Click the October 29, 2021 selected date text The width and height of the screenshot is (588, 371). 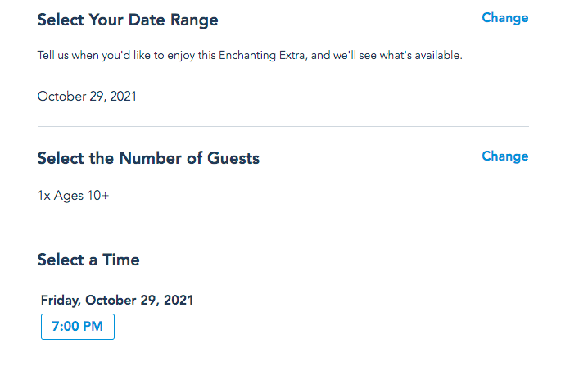tap(87, 97)
